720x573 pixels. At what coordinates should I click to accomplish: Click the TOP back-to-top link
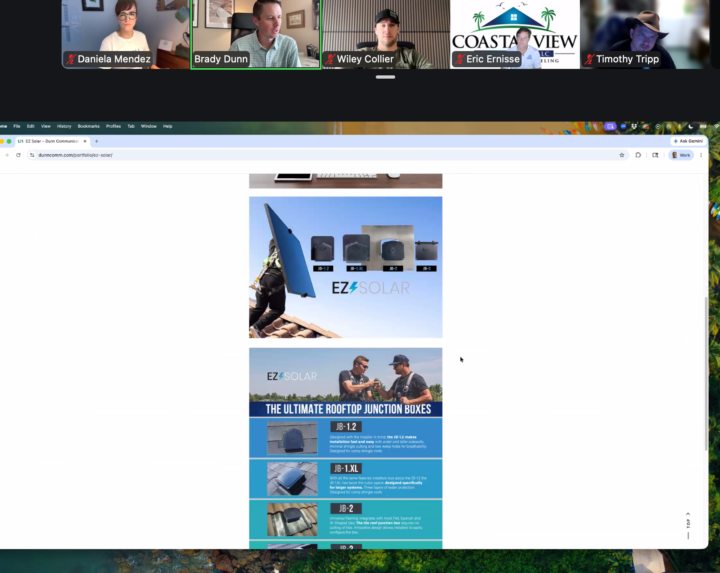point(688,526)
